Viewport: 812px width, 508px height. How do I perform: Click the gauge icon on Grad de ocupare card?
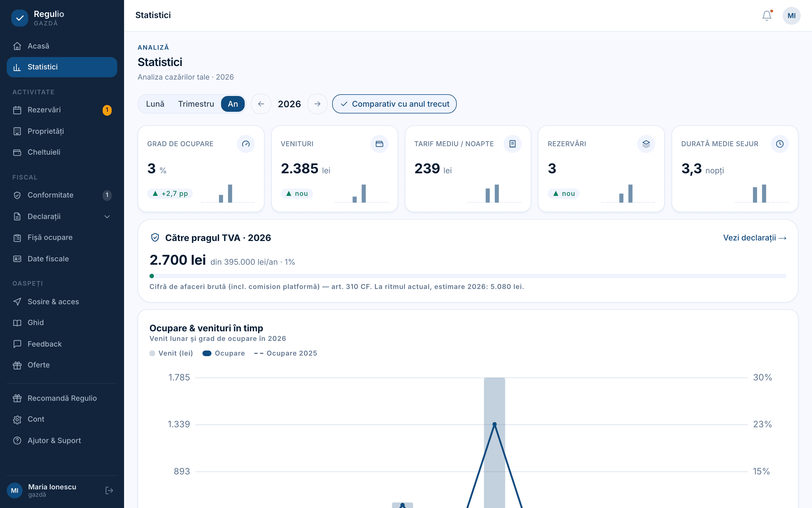246,144
